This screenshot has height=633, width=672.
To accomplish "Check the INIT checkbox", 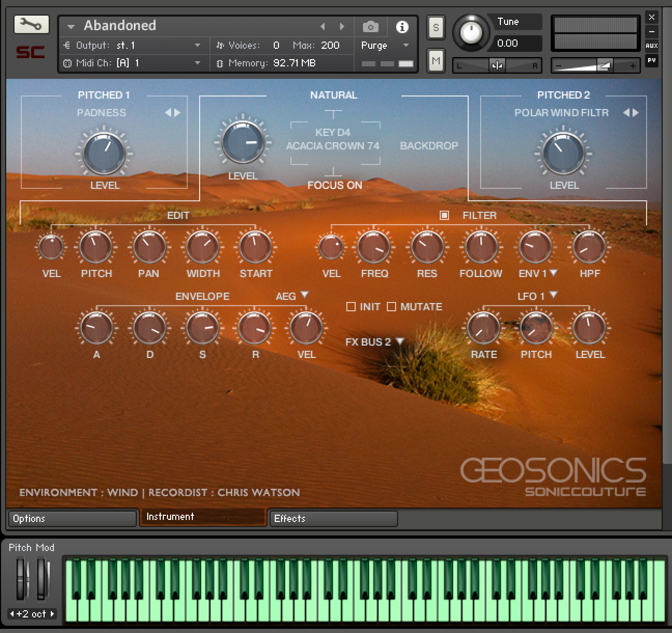I will 351,307.
